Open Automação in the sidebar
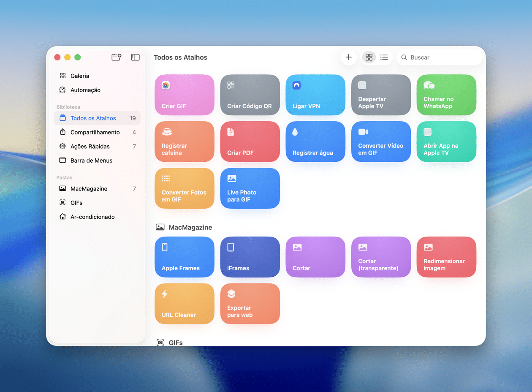The image size is (532, 392). (97, 90)
